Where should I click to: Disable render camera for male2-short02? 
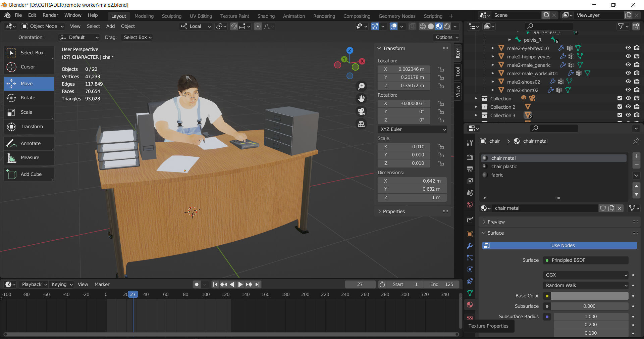(x=637, y=90)
